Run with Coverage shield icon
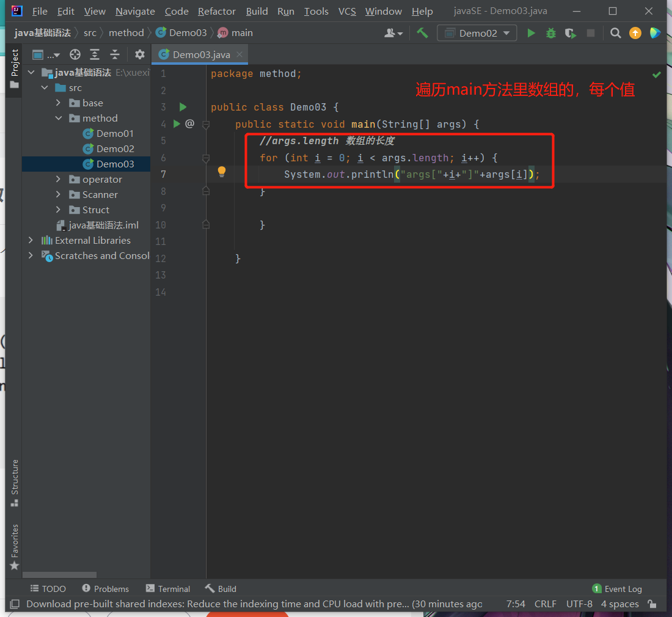The height and width of the screenshot is (617, 672). click(x=571, y=33)
